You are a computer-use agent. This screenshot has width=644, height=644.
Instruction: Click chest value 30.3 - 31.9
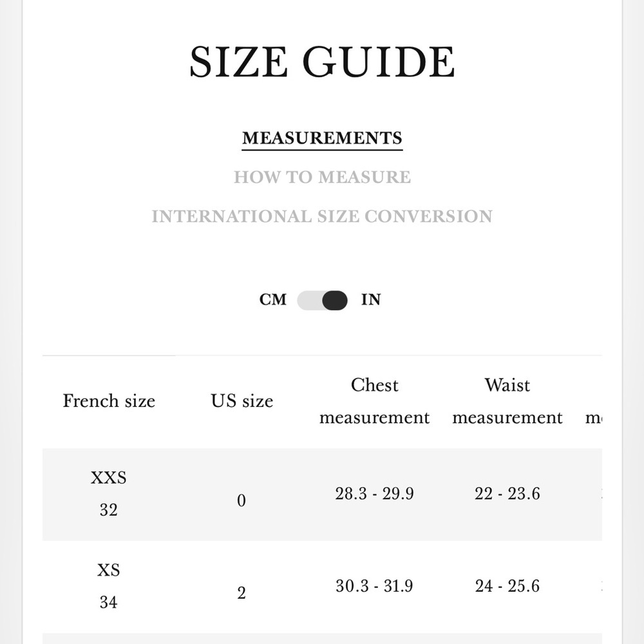tap(375, 586)
